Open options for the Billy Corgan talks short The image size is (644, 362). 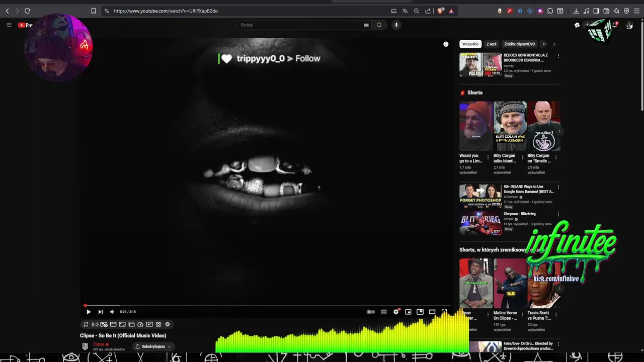click(522, 157)
